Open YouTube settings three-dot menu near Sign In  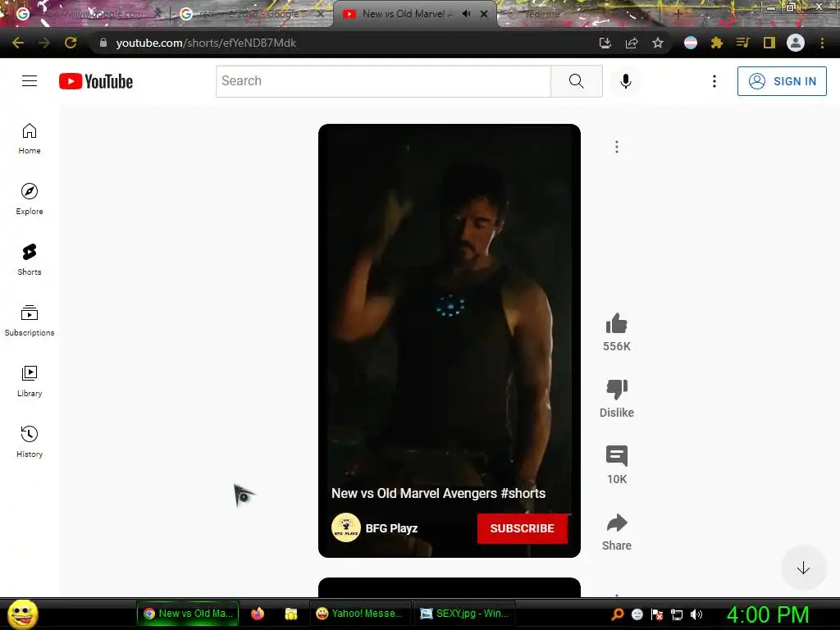click(x=714, y=81)
